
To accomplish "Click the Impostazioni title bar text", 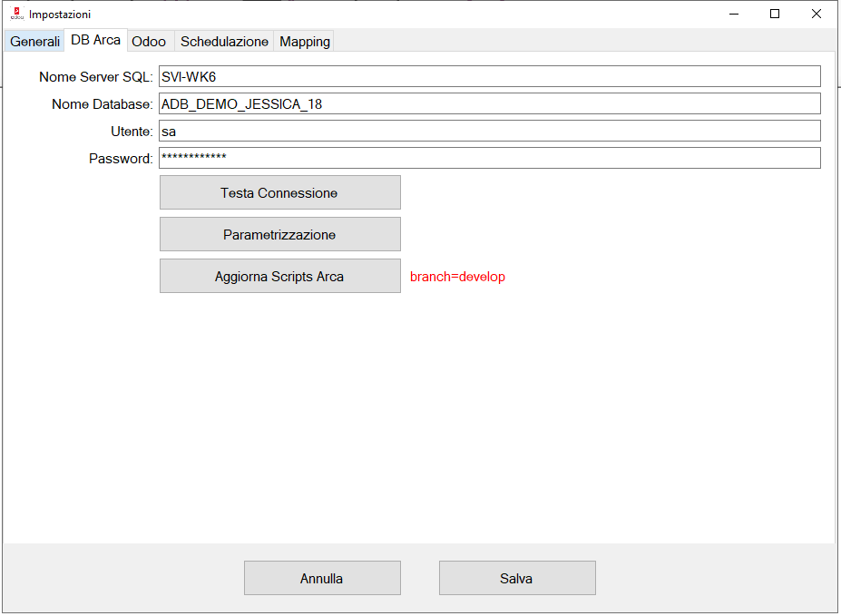I will click(x=60, y=15).
